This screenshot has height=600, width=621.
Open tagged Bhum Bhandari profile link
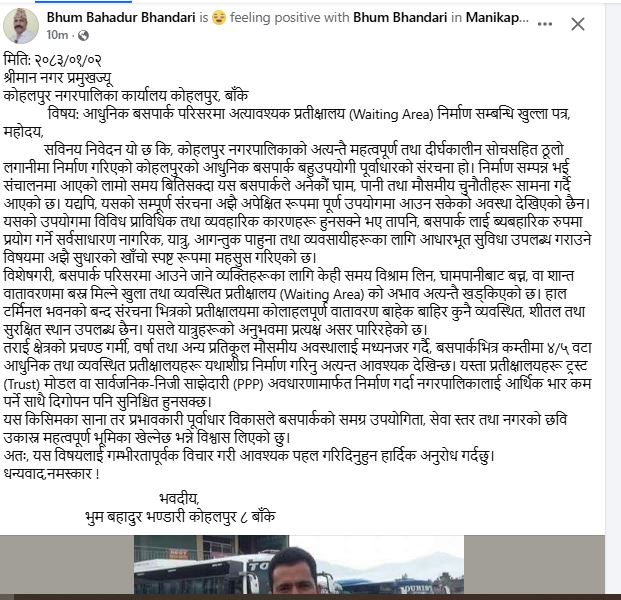coord(400,17)
